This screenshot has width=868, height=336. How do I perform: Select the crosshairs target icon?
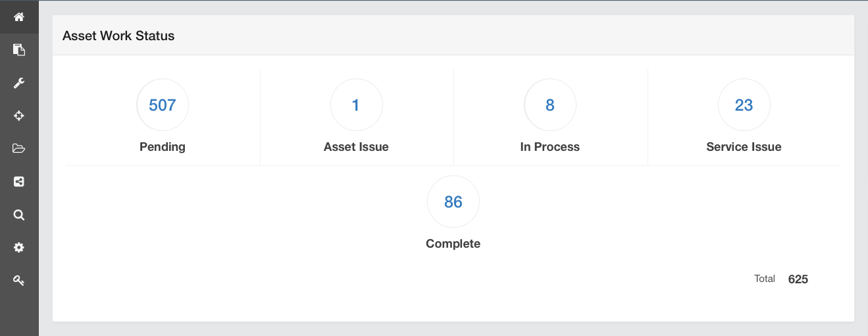coord(19,115)
